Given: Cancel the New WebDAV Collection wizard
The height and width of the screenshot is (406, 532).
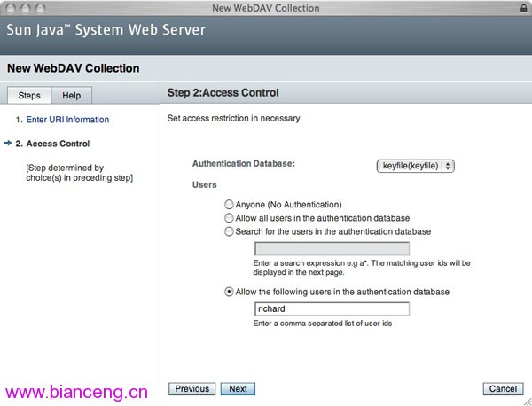Looking at the screenshot, I should point(503,388).
